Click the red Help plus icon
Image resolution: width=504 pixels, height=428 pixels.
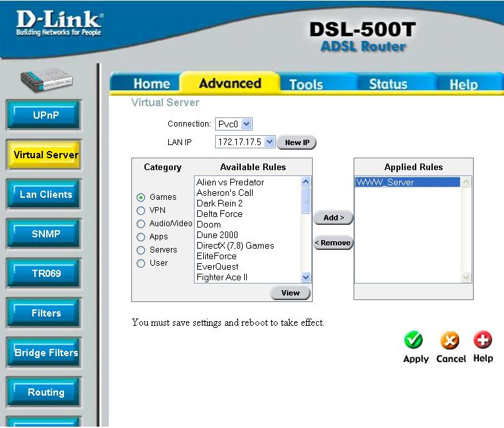pos(483,340)
